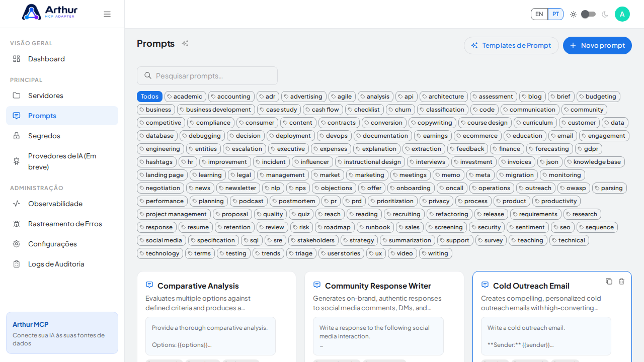Open Comparative Analysis prompt card
Image resolution: width=644 pixels, height=362 pixels.
(216, 317)
